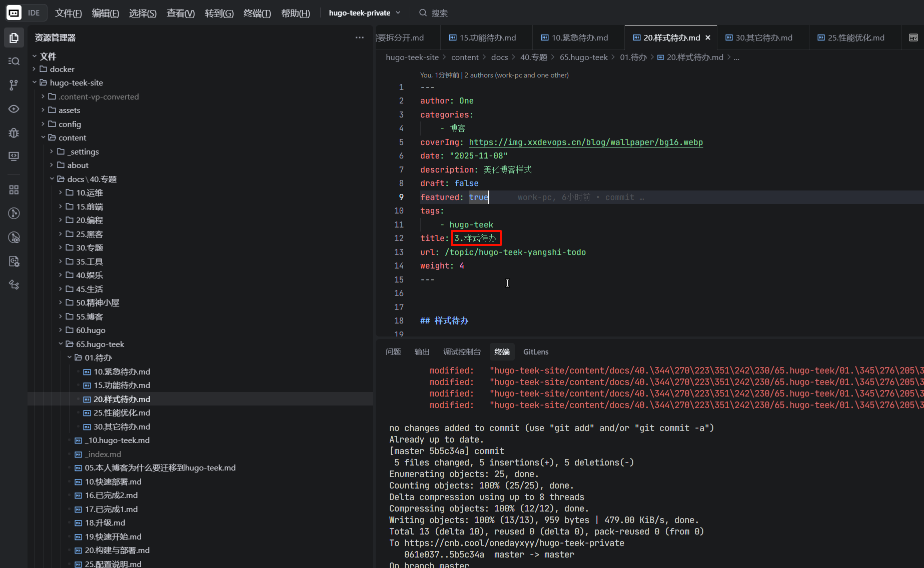Open 25.性能优化.md in file tree

(122, 413)
